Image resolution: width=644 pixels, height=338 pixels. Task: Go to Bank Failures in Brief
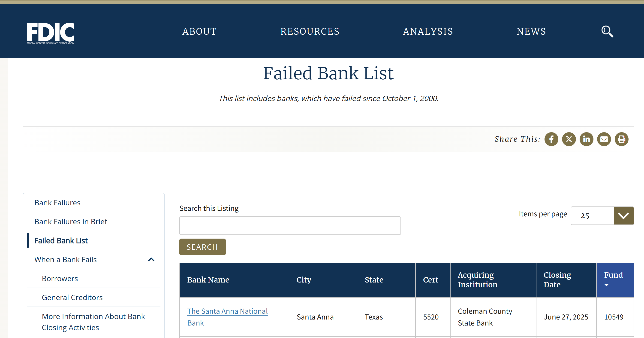click(x=71, y=221)
